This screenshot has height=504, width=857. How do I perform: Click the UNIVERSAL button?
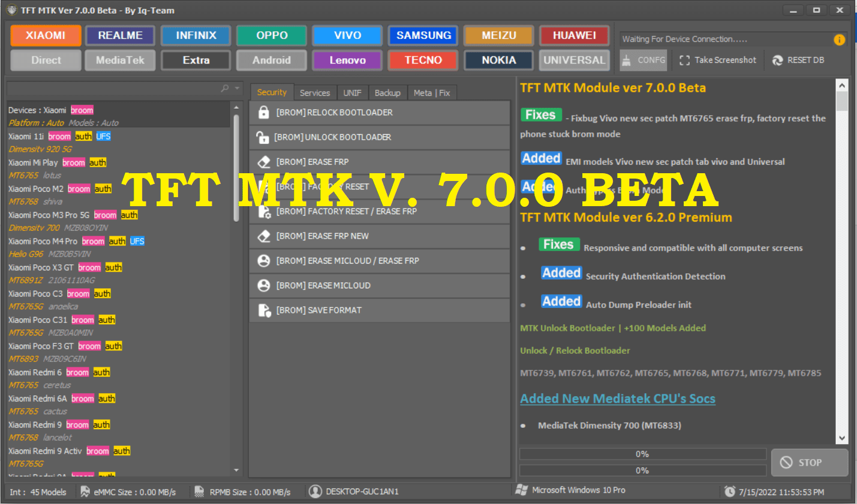point(575,60)
